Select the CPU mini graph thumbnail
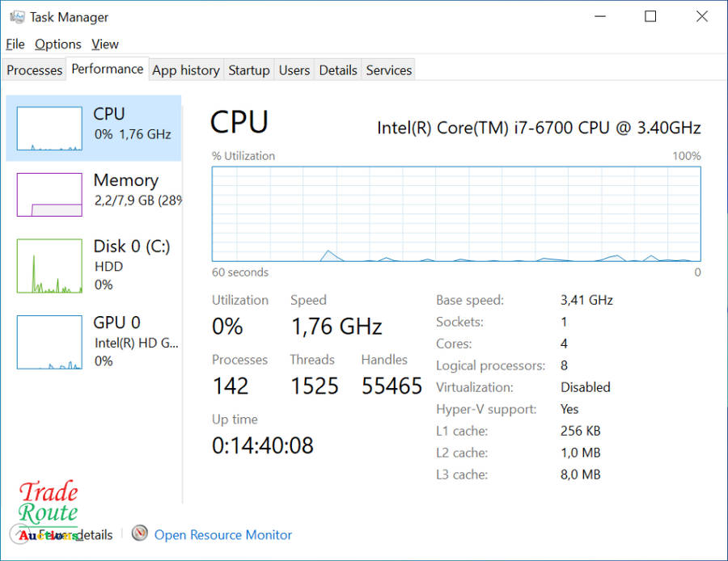This screenshot has height=561, width=728. [49, 129]
